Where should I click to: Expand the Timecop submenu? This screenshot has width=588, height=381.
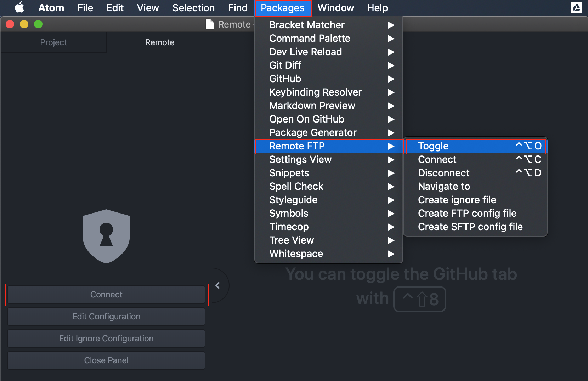[x=329, y=227]
